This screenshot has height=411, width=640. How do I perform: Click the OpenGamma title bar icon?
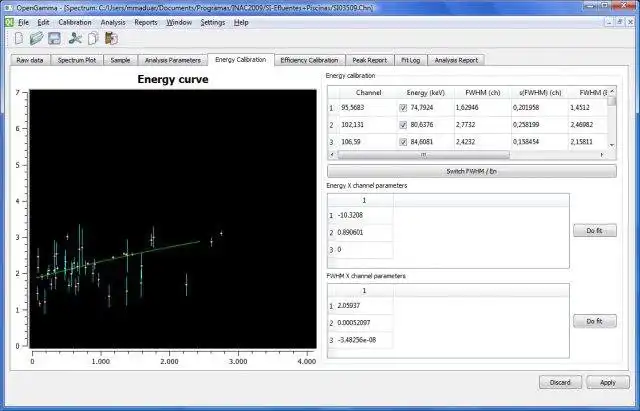point(8,7)
